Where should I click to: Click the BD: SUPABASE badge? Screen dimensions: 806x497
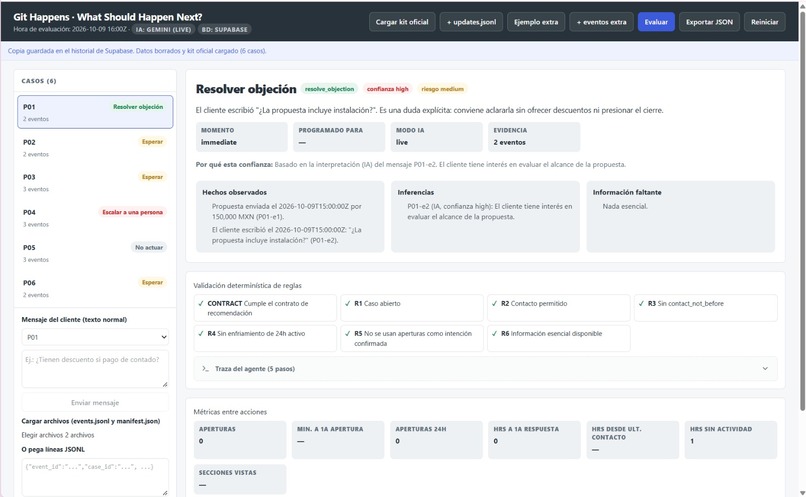[225, 29]
